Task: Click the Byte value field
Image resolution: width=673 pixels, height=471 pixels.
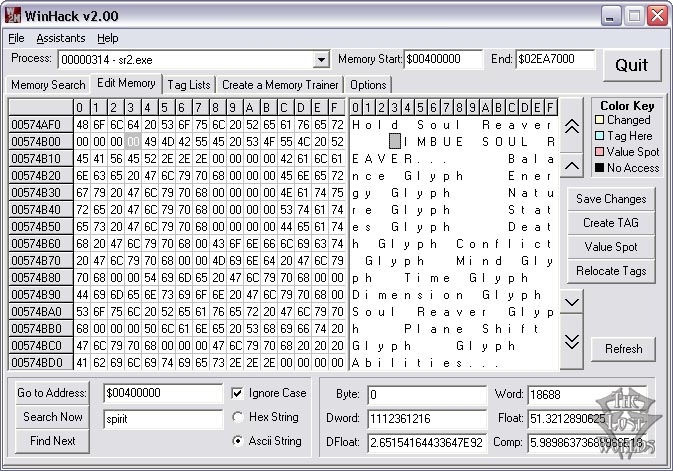Action: tap(427, 395)
